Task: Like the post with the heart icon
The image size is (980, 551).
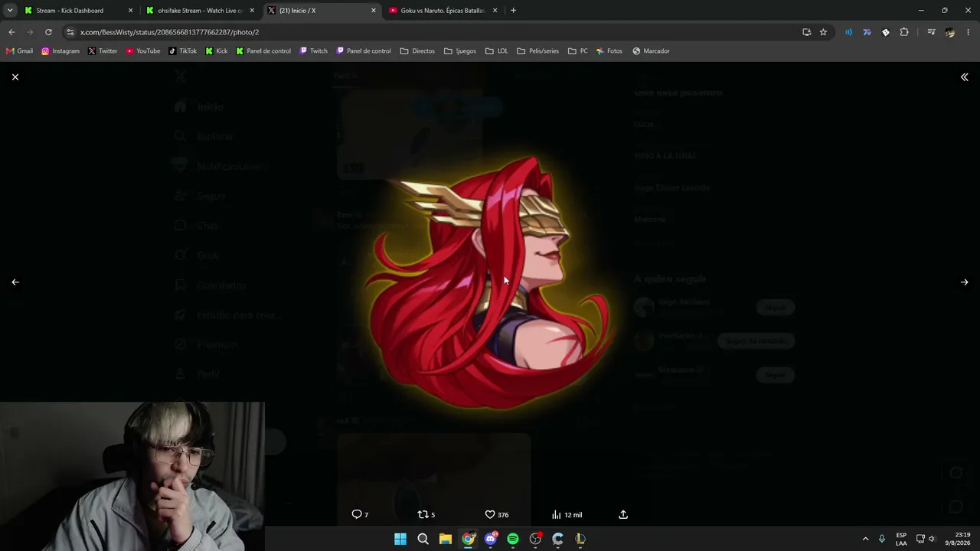Action: (x=497, y=514)
